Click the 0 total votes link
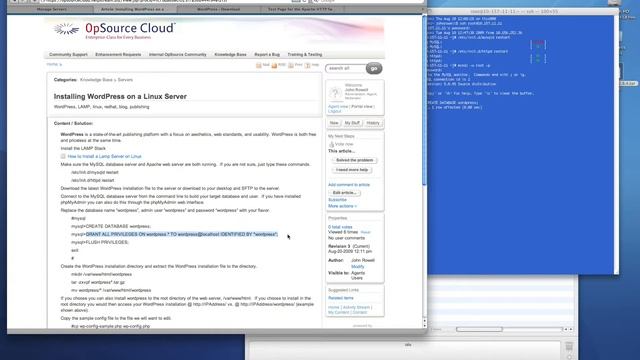The width and height of the screenshot is (640, 360). 340,227
